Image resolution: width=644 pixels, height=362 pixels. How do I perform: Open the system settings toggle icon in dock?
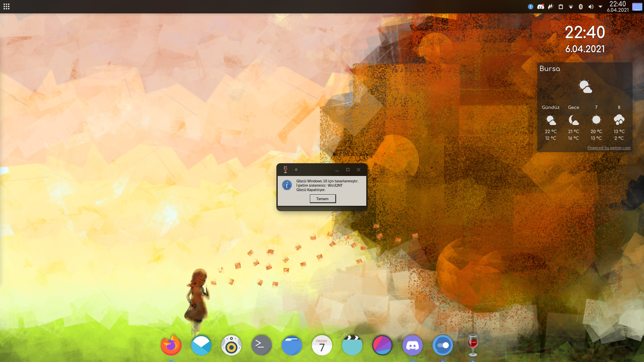pyautogui.click(x=443, y=345)
